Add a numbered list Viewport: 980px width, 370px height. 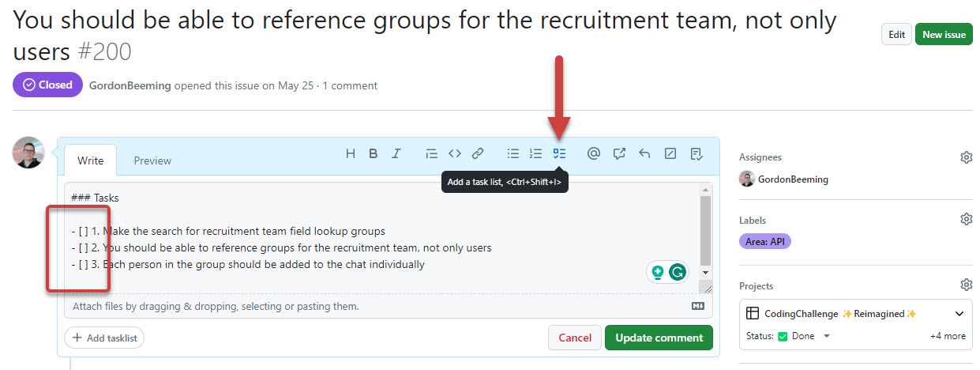pos(536,153)
